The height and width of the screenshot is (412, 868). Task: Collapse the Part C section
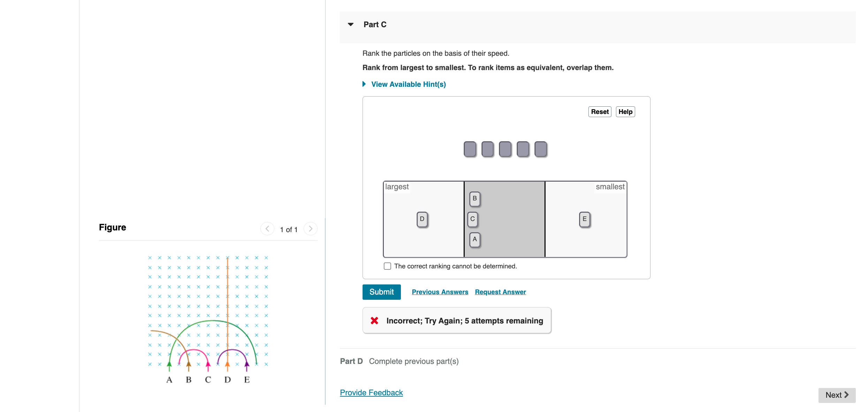350,24
